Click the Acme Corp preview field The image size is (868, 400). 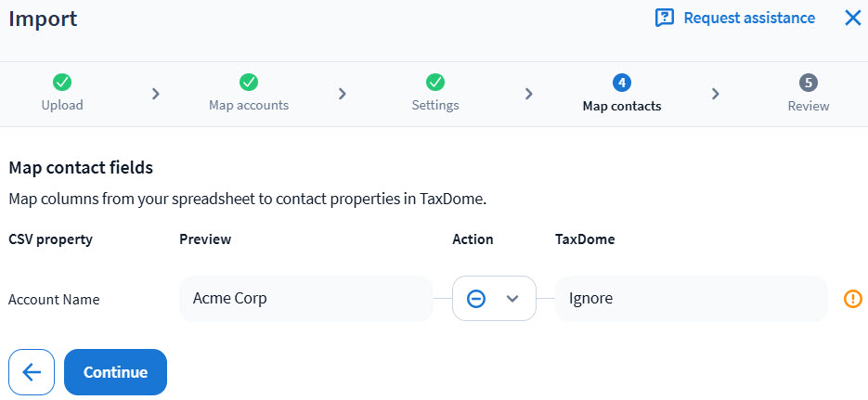coord(306,299)
